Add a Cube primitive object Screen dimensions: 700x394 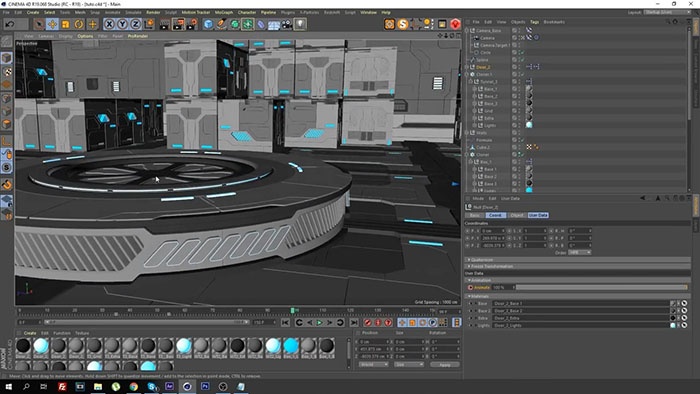(x=208, y=24)
